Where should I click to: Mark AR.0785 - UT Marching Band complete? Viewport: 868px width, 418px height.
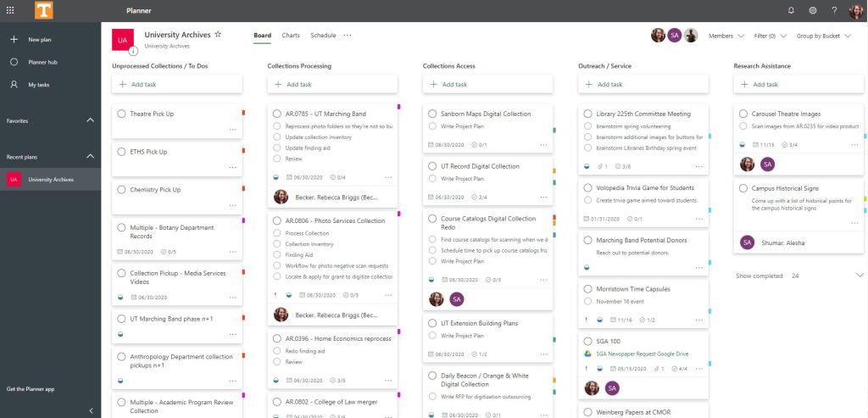[x=277, y=114]
